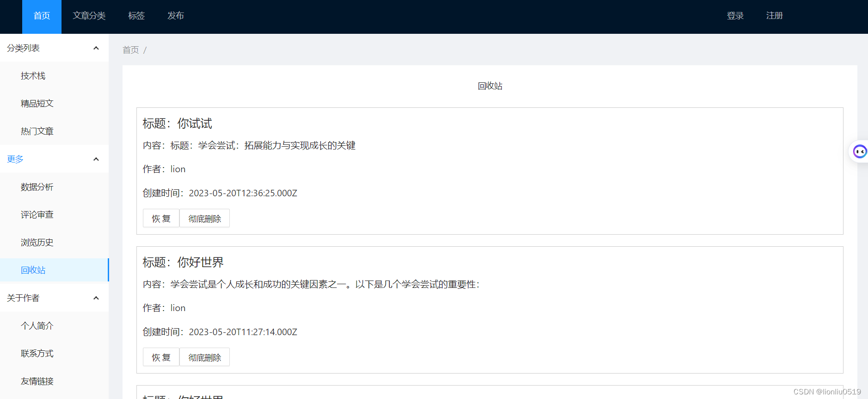Select 精品短文 in the sidebar
This screenshot has height=399, width=868.
click(x=54, y=103)
